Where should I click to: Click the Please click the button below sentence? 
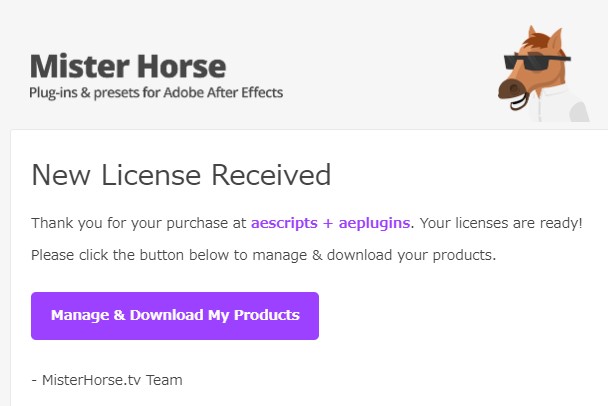(x=263, y=255)
